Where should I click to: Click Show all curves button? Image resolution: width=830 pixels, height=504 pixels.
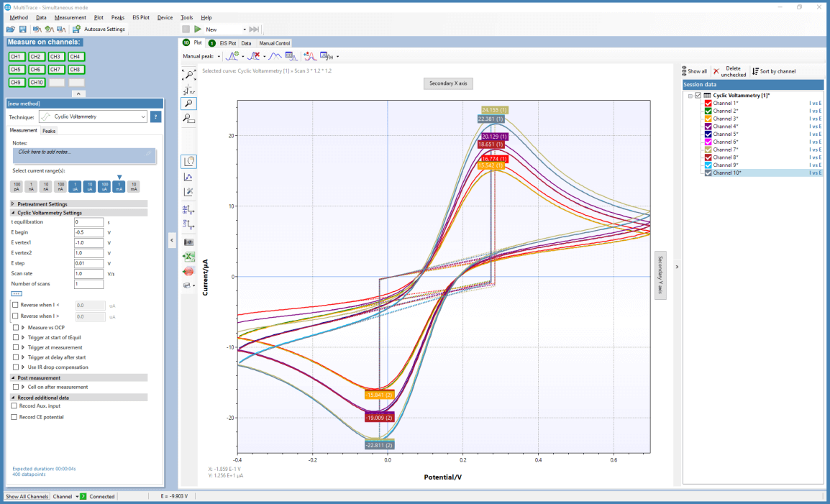point(694,71)
